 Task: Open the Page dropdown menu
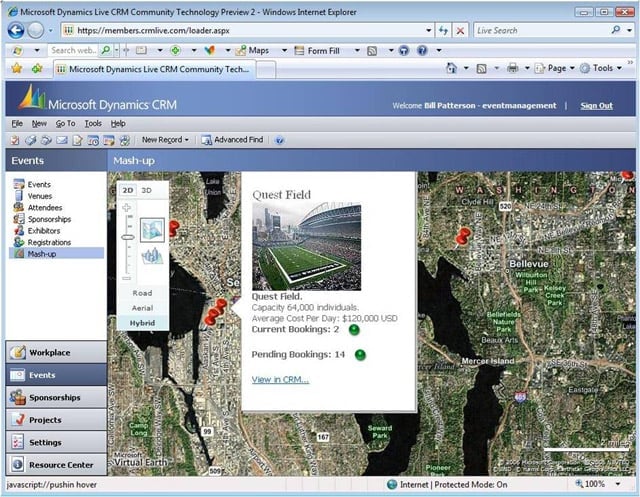pos(555,68)
